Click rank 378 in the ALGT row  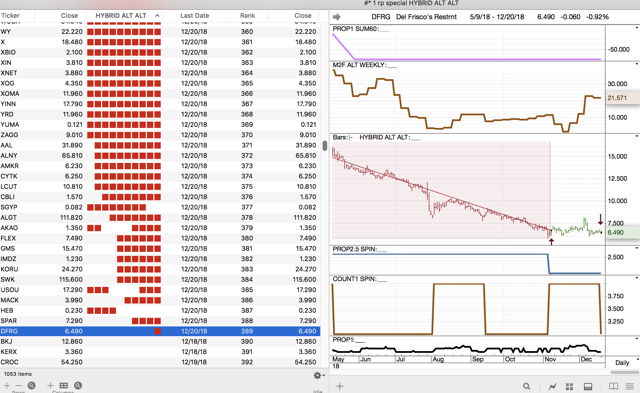click(x=247, y=218)
